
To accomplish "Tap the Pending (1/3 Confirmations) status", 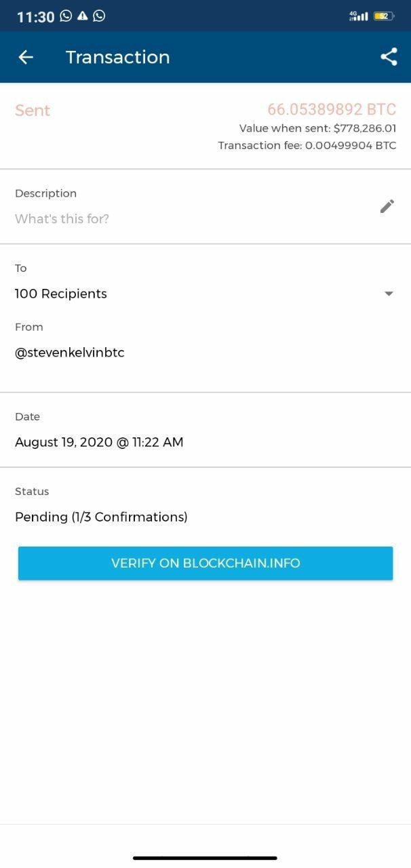I will pos(101,517).
